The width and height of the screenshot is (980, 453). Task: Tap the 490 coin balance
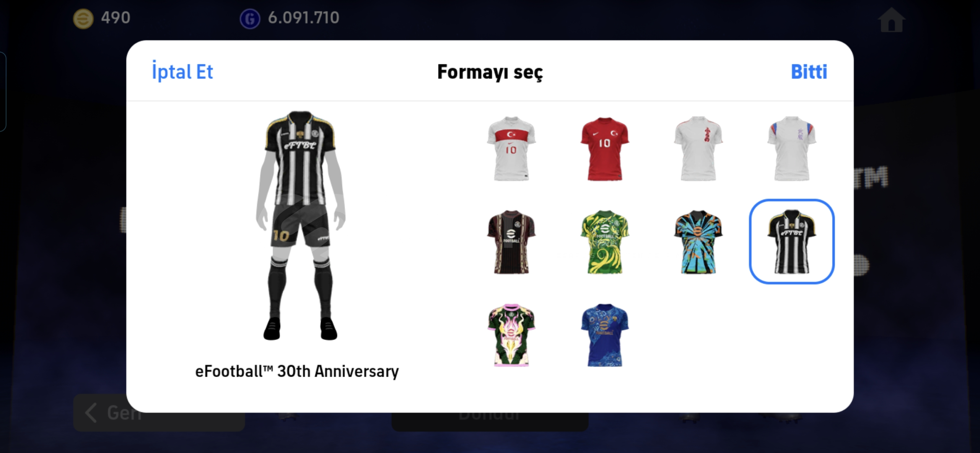116,18
